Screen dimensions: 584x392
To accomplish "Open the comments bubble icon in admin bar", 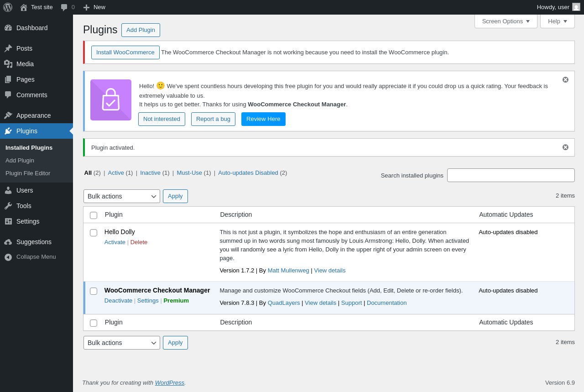I will click(x=64, y=7).
